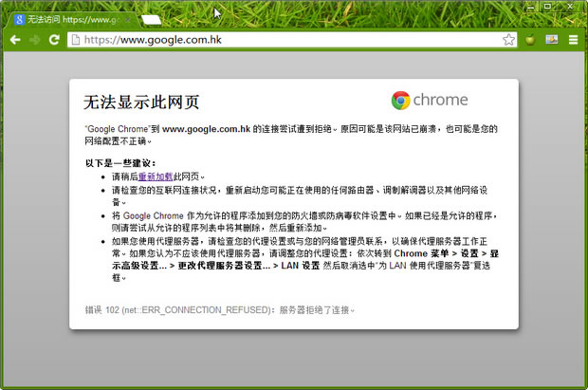Image resolution: width=588 pixels, height=390 pixels.
Task: Click the 重新加载 link
Action: coord(156,176)
